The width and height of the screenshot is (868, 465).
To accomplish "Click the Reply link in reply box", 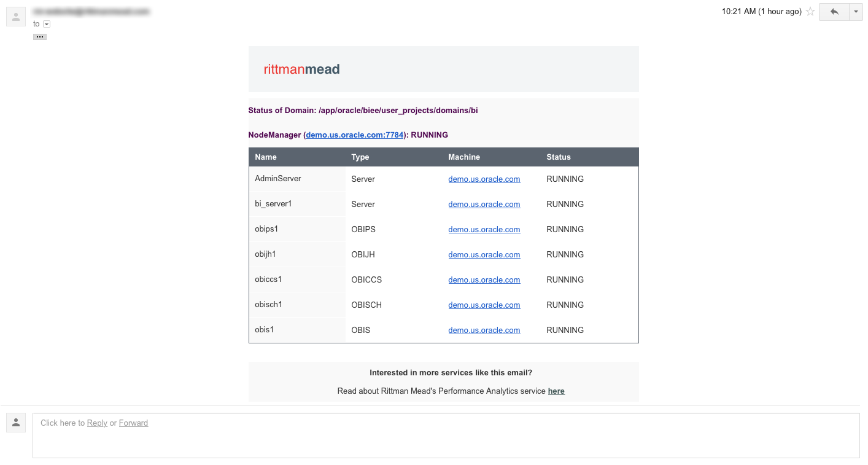I will pyautogui.click(x=97, y=423).
